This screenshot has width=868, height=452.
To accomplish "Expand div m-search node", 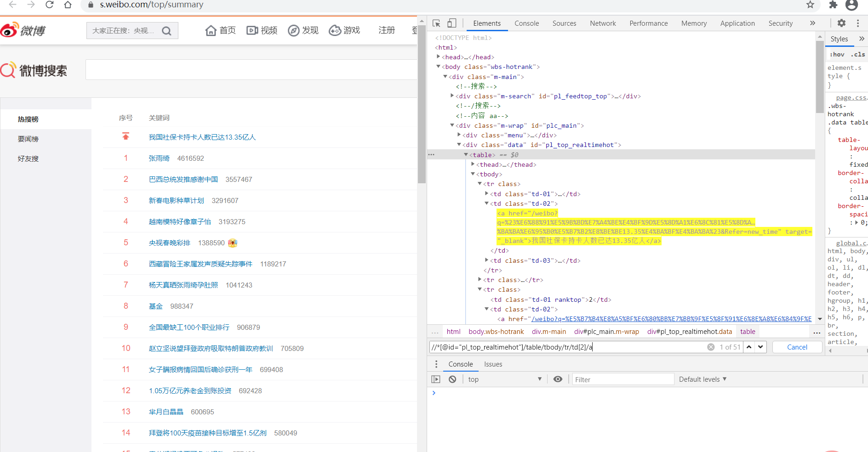I will (452, 96).
